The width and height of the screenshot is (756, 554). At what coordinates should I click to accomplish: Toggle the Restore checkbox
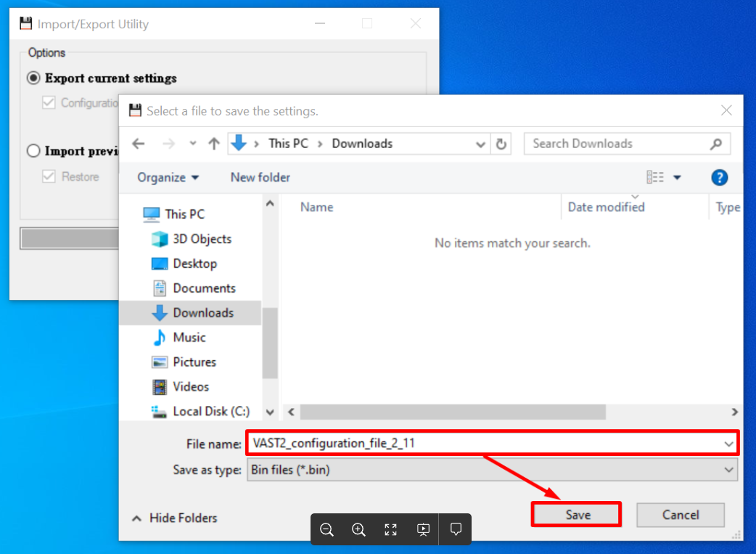tap(48, 176)
